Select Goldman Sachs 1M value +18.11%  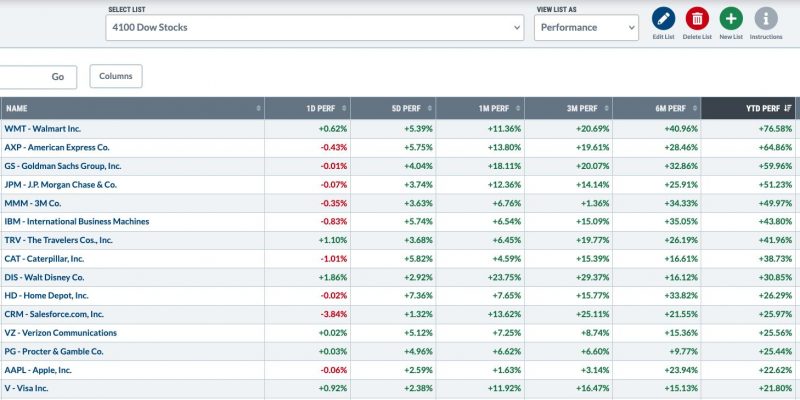[x=504, y=166]
